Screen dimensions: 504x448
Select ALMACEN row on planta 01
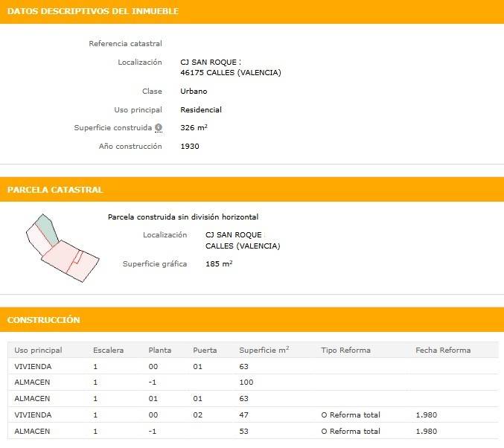pos(253,399)
